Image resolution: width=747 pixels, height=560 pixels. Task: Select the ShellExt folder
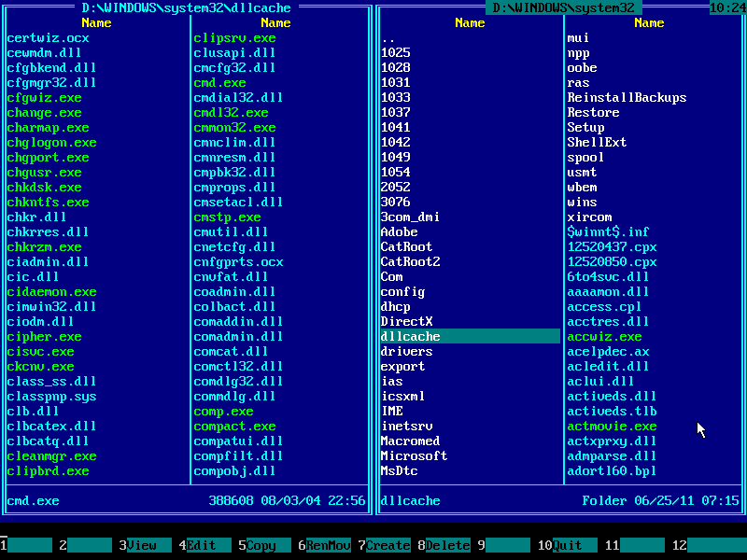click(597, 143)
